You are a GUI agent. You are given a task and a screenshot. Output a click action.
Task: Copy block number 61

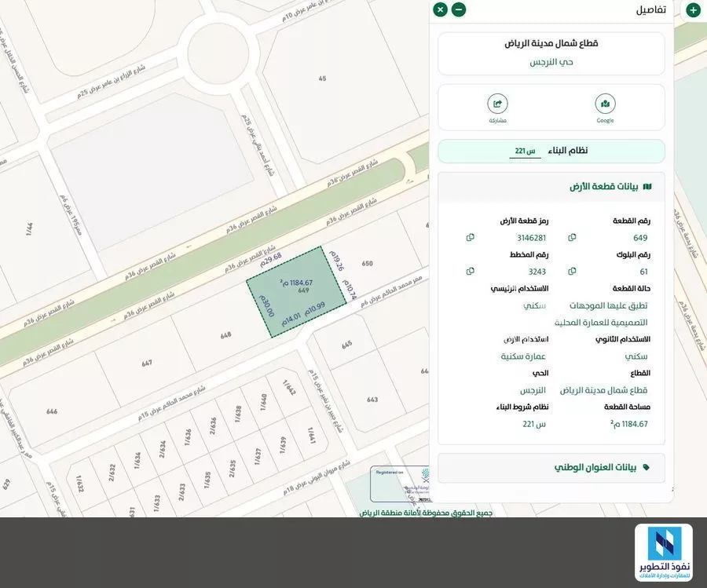(x=572, y=271)
